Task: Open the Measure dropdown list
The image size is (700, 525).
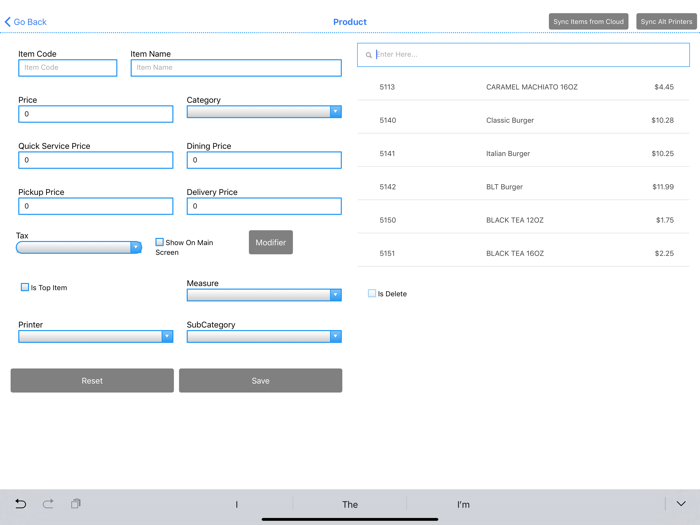Action: [264, 295]
